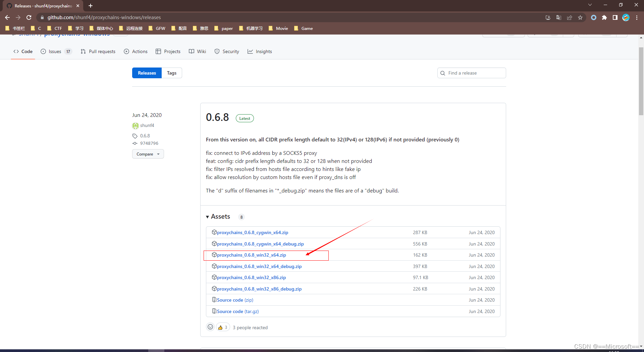Image resolution: width=644 pixels, height=352 pixels.
Task: Download proxychains_0.6.8_win32_x86.zip
Action: 251,277
